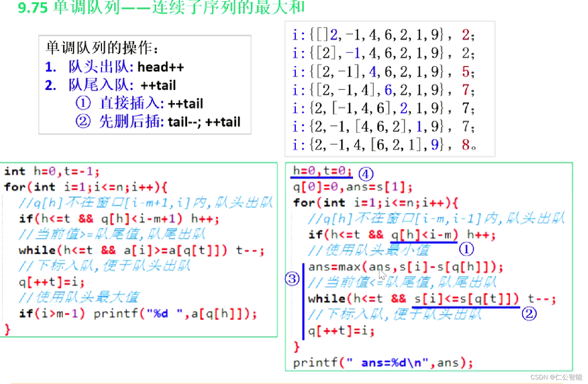The height and width of the screenshot is (384, 588).
Task: Click the right panel 'q[++t]=i;' line
Action: (341, 331)
